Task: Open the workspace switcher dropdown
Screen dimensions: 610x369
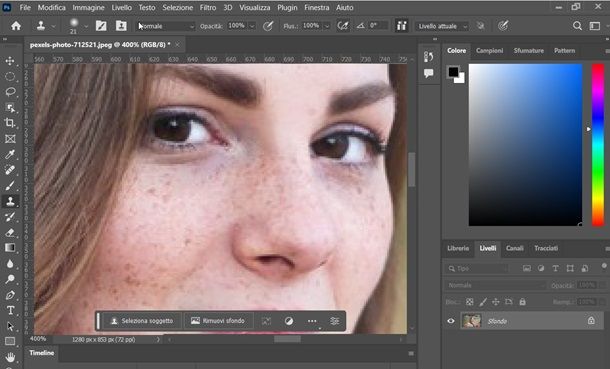Action: pos(595,26)
